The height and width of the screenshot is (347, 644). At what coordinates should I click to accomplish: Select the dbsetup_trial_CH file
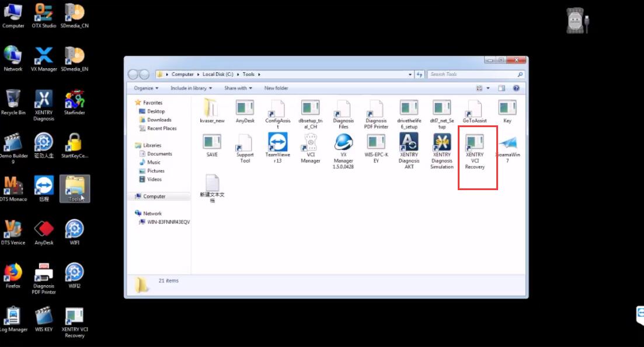pos(311,114)
